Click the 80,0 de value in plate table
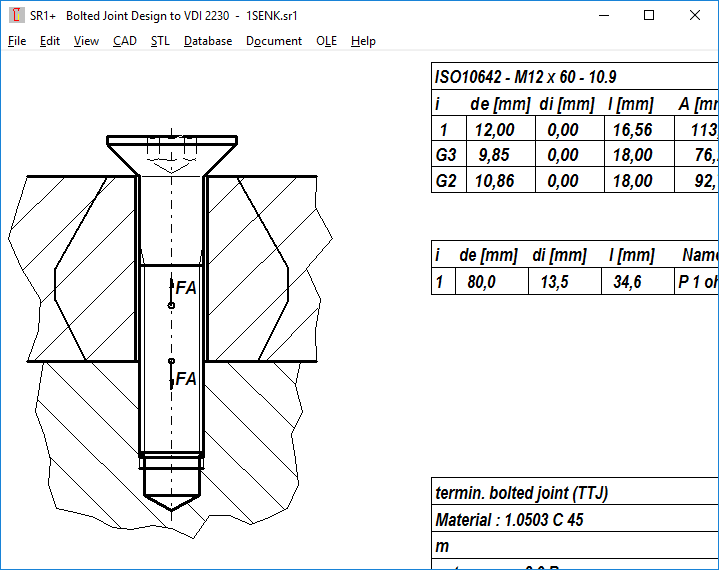The height and width of the screenshot is (570, 719). [x=483, y=282]
